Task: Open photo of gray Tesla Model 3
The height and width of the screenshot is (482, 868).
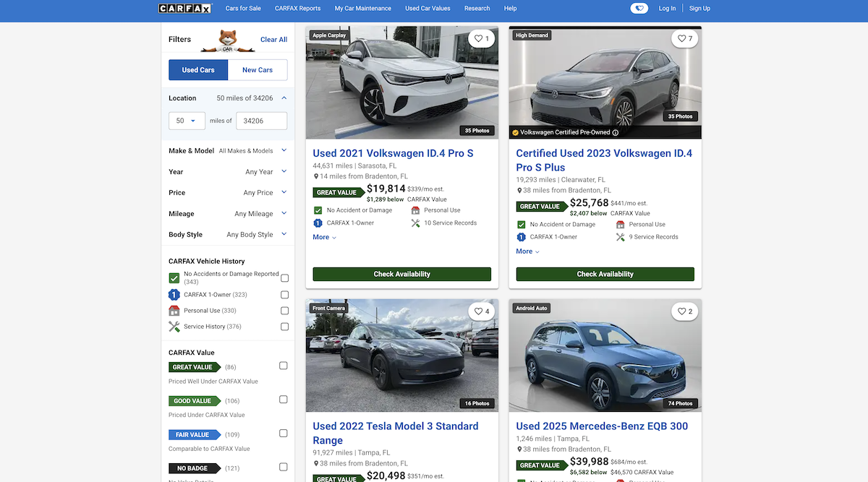Action: (402, 356)
